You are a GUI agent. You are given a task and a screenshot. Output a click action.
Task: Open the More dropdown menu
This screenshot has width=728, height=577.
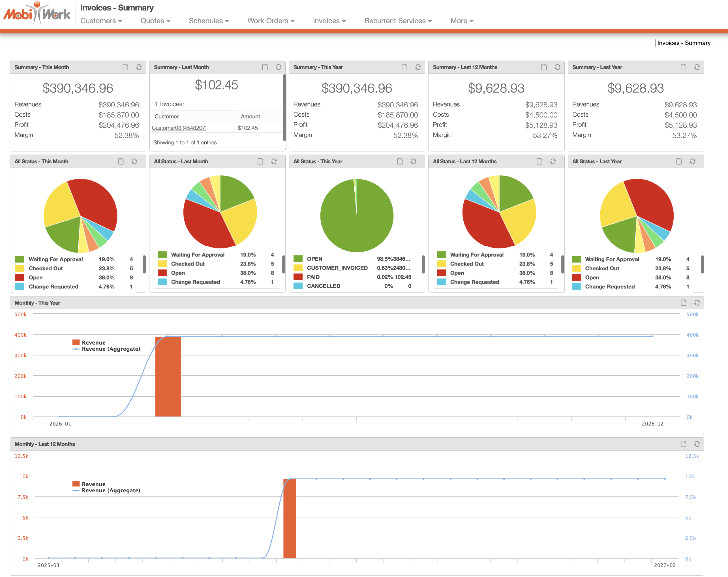tap(462, 21)
